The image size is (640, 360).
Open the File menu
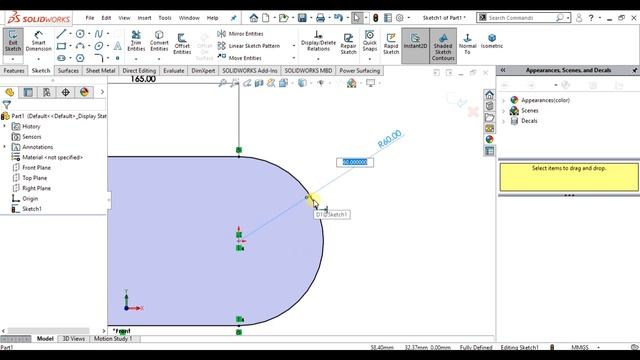[x=90, y=18]
